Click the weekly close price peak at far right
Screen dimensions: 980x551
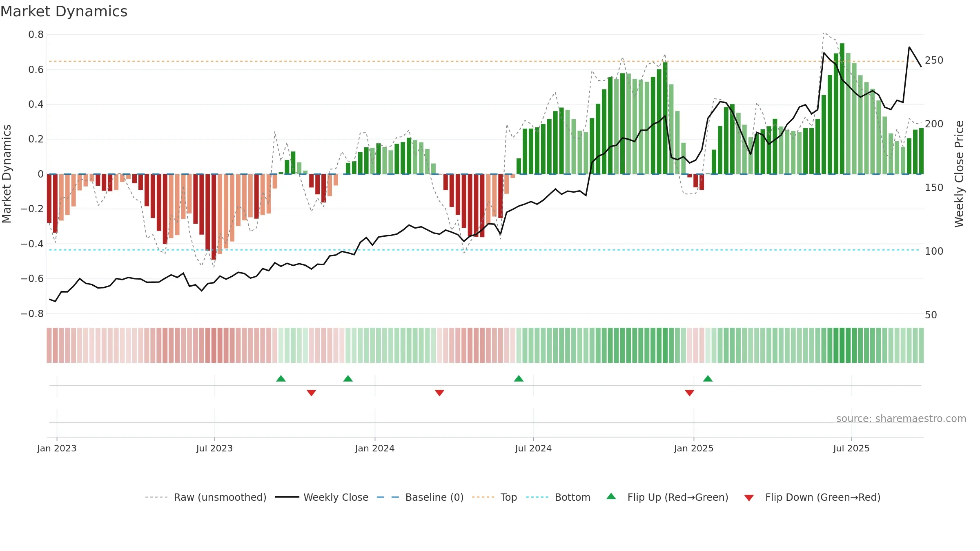click(x=909, y=47)
